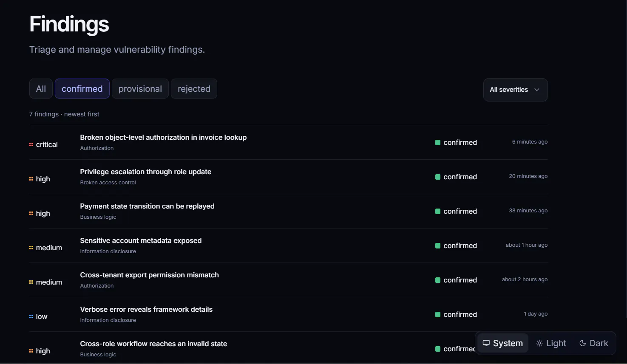
Task: Click severity dots icon on Privilege escalation row
Action: [x=31, y=179]
